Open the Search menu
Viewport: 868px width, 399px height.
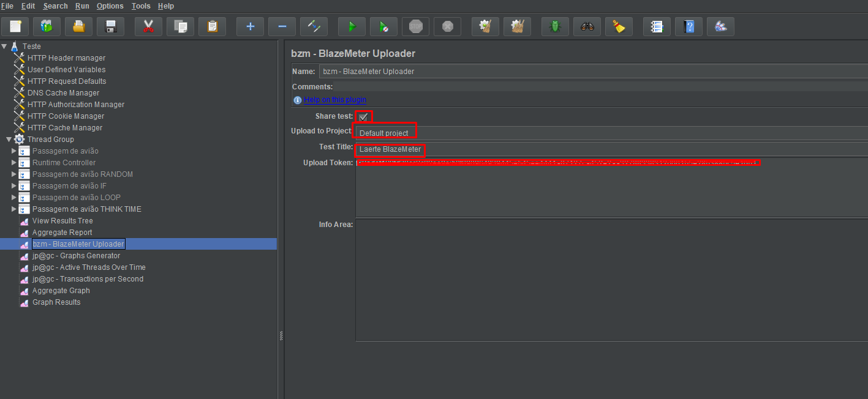click(56, 6)
